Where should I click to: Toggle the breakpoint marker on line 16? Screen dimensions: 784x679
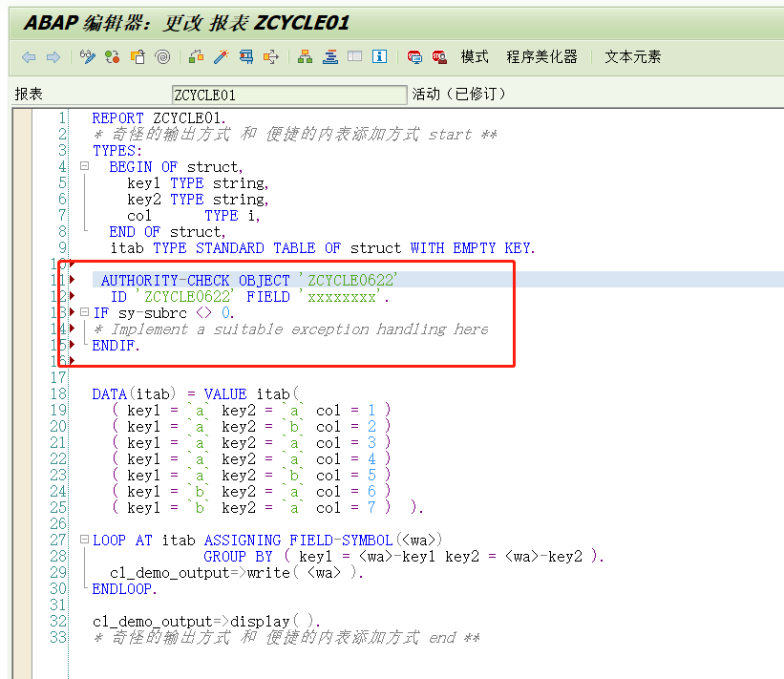[72, 358]
